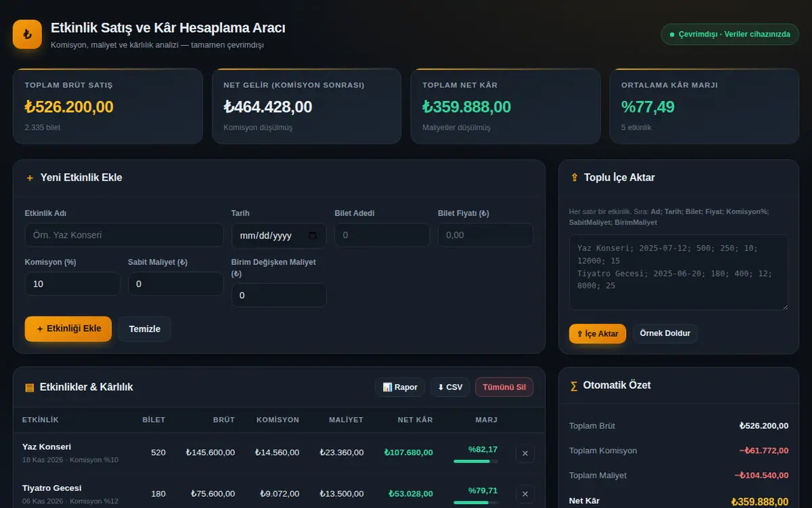The height and width of the screenshot is (508, 812).
Task: Remove the Yaz Konseri row with X
Action: tap(525, 453)
